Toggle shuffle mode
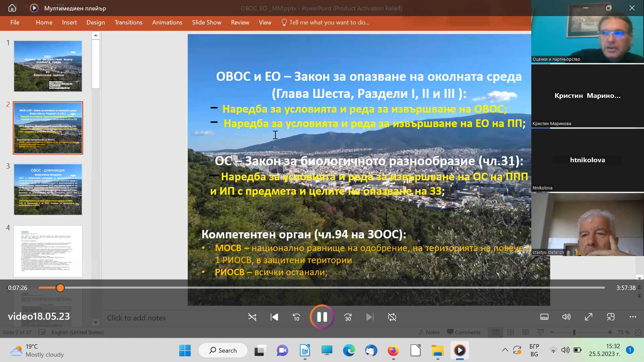Viewport: 644px width, 362px height. coord(252,317)
